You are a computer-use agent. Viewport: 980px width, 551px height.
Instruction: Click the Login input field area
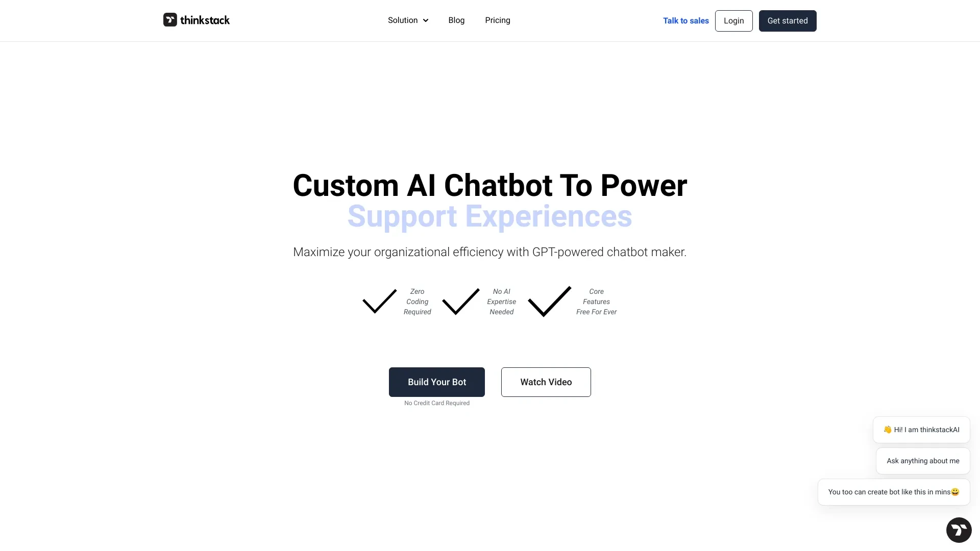(733, 20)
